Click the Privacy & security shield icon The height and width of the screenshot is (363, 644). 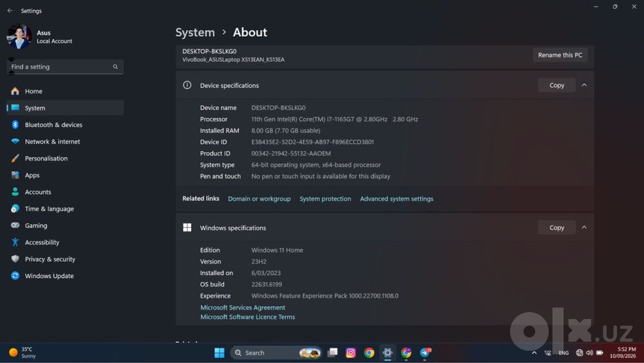coord(15,259)
